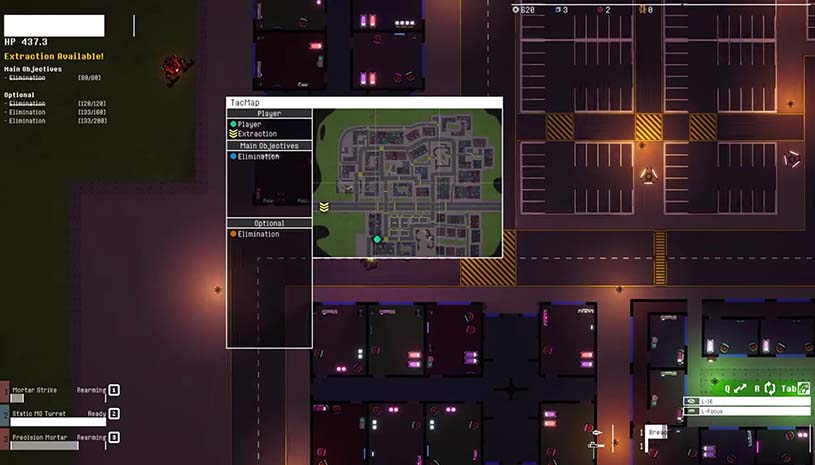The height and width of the screenshot is (465, 815).
Task: Select the L-Focus weapon slot
Action: point(746,411)
